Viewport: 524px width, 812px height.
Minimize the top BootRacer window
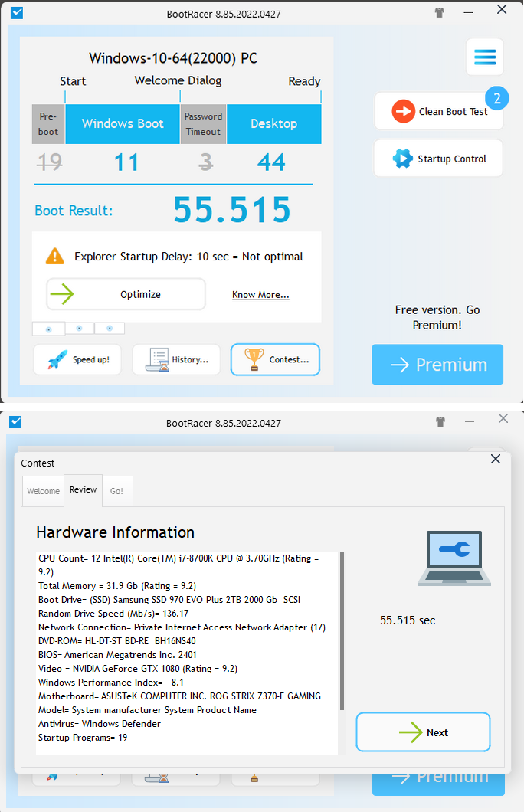469,12
